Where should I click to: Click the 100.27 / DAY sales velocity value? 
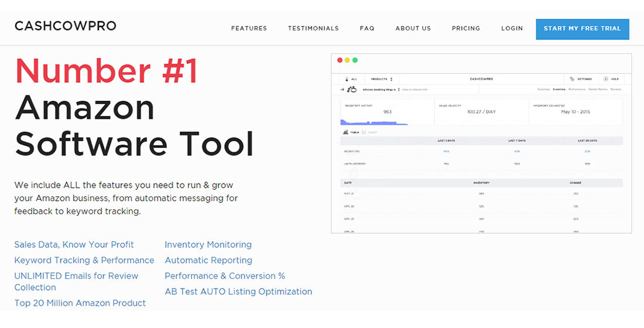(x=482, y=112)
